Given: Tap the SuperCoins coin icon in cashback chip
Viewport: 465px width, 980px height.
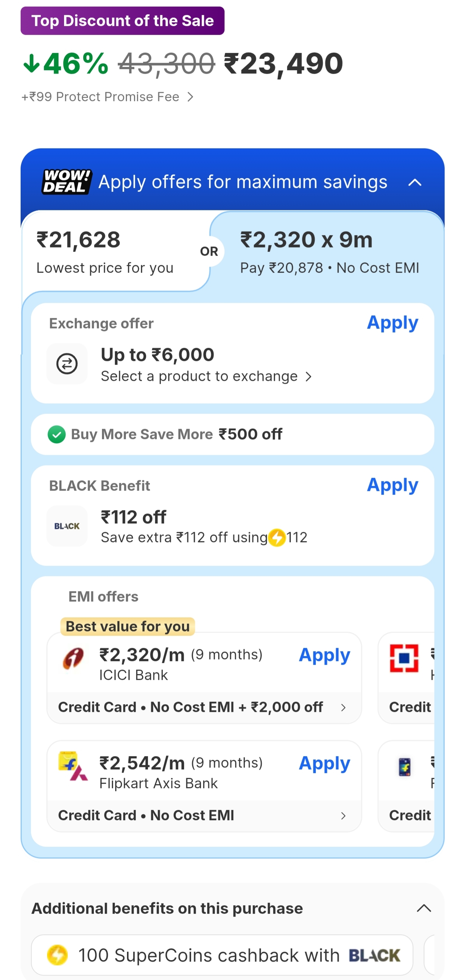Looking at the screenshot, I should click(57, 955).
